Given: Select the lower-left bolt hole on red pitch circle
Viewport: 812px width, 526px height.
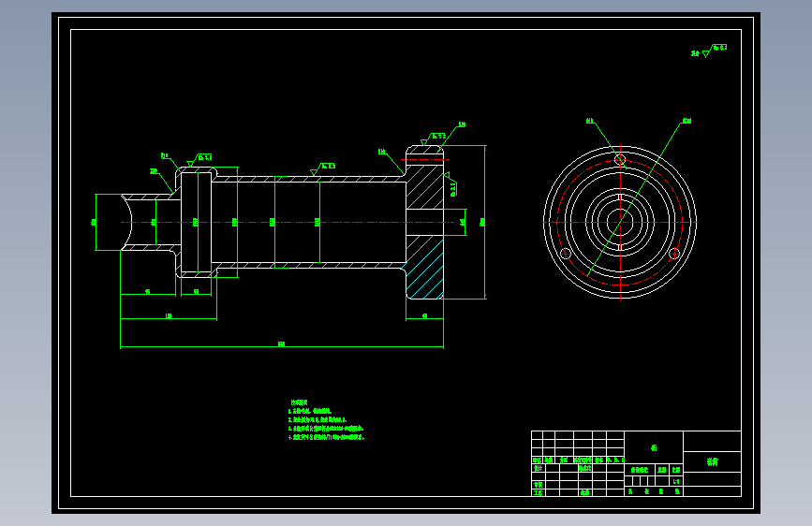Looking at the screenshot, I should coord(566,253).
